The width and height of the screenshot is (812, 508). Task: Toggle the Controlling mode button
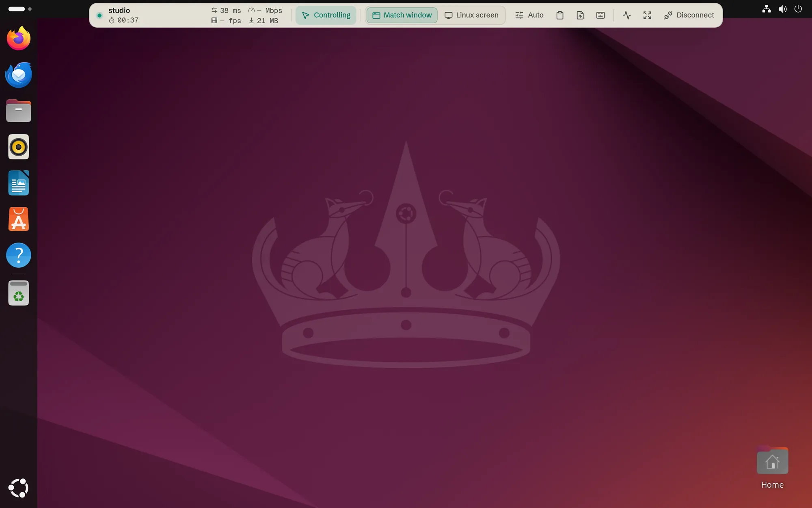click(326, 15)
